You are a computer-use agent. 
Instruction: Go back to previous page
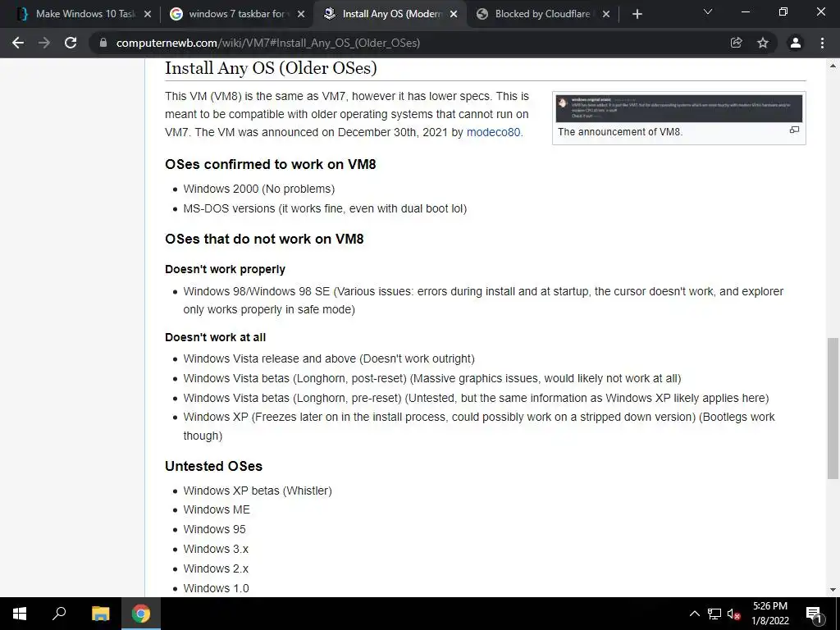tap(18, 43)
